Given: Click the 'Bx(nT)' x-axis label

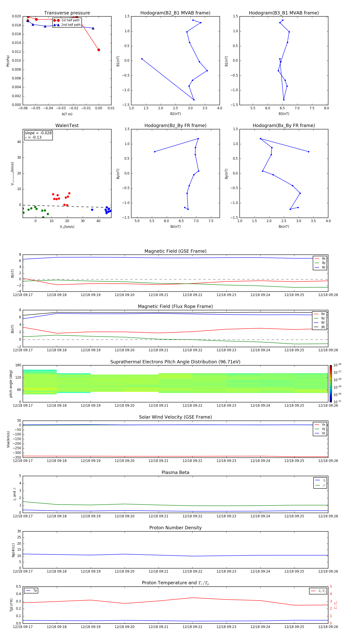Looking at the screenshot, I should 284,227.
